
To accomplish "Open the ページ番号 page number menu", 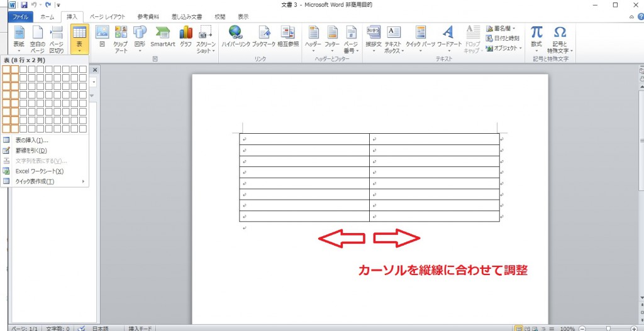I will [351, 40].
